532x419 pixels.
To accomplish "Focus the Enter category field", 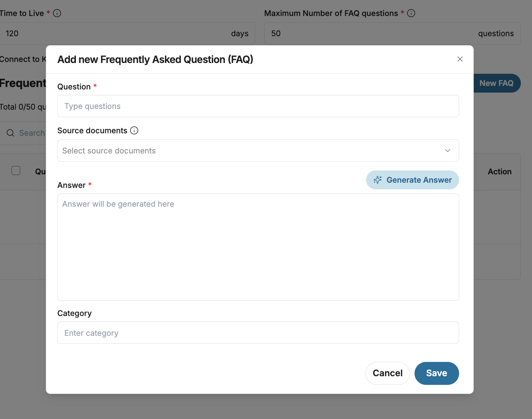I will click(258, 333).
